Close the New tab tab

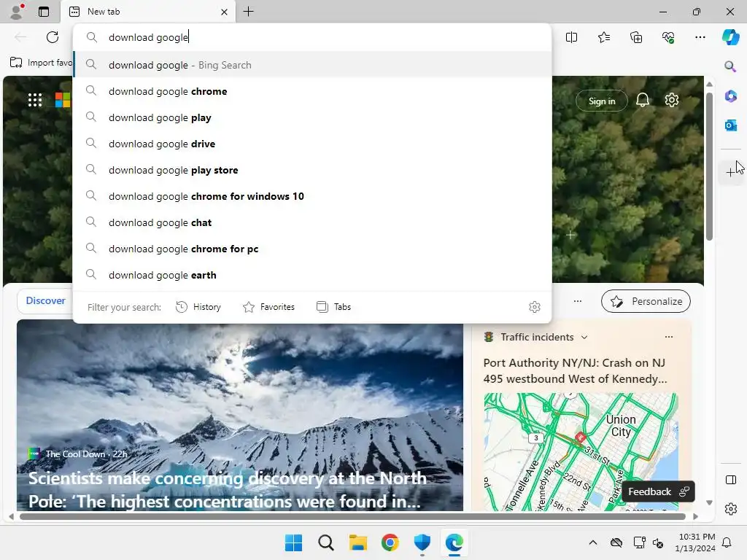225,12
